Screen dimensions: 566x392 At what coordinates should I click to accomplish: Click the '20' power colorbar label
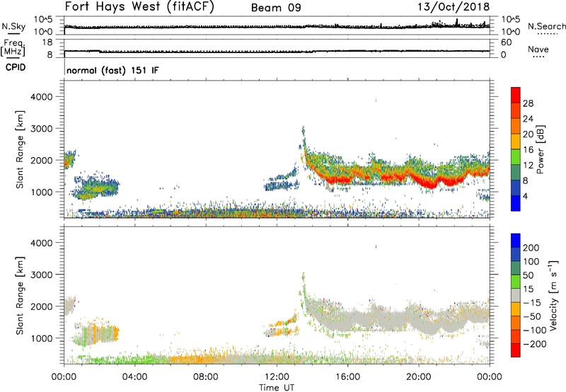tap(528, 134)
